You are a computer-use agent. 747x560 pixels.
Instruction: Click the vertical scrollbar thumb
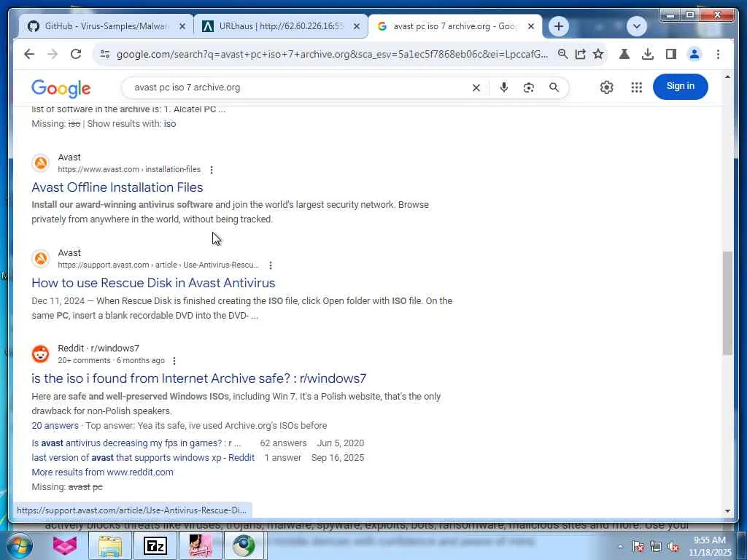point(727,303)
